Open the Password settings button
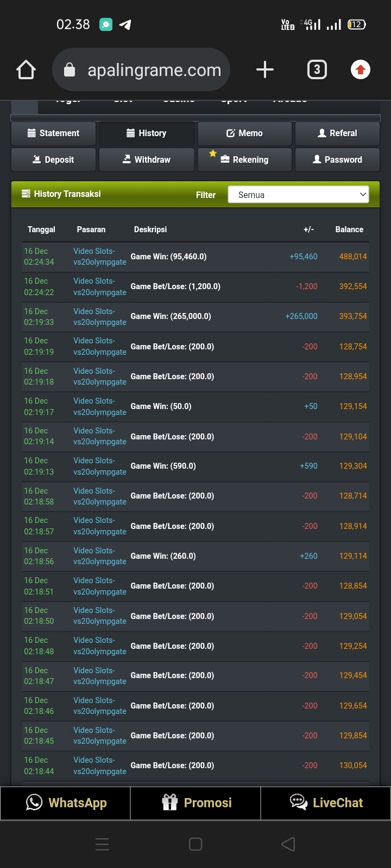This screenshot has width=391, height=868. tap(337, 160)
